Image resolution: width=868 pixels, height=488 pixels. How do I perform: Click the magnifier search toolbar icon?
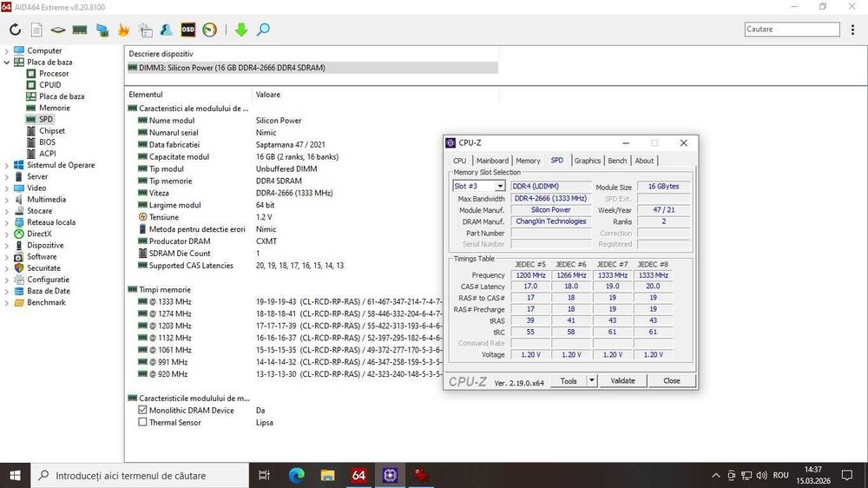pos(264,30)
